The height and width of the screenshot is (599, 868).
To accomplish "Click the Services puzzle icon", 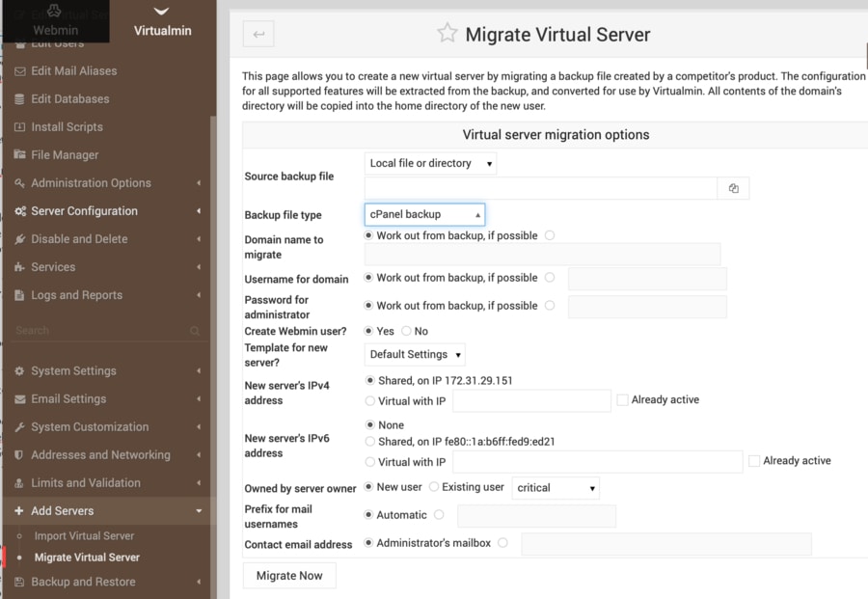I will coord(20,267).
